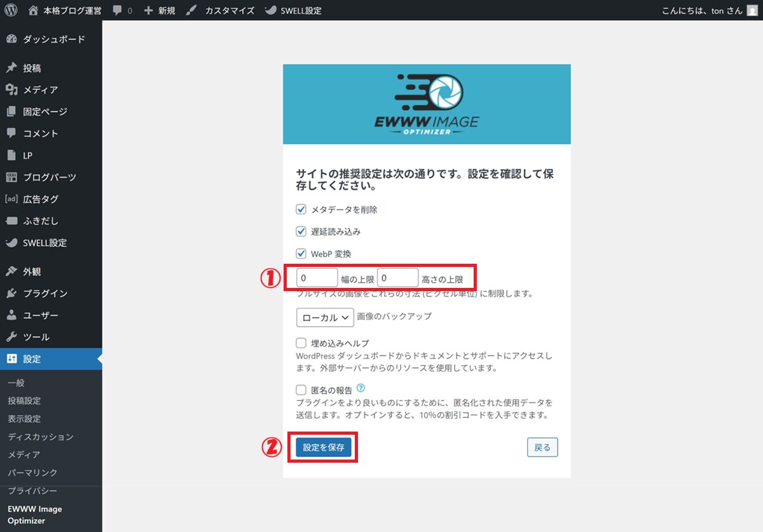Click the WordPress logo icon

pyautogui.click(x=11, y=10)
